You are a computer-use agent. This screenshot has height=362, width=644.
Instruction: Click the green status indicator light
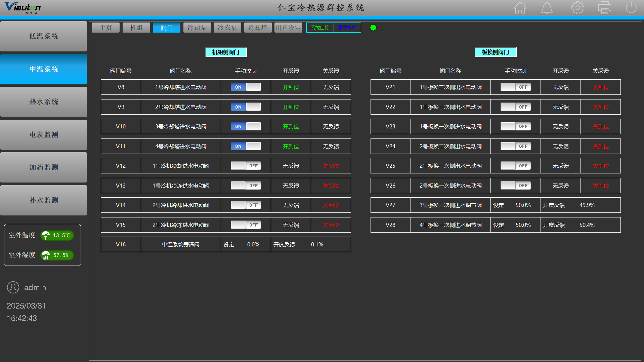pos(373,28)
